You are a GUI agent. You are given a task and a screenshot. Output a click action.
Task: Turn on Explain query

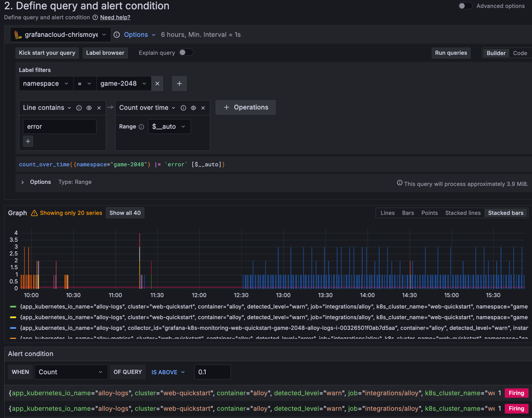(186, 52)
